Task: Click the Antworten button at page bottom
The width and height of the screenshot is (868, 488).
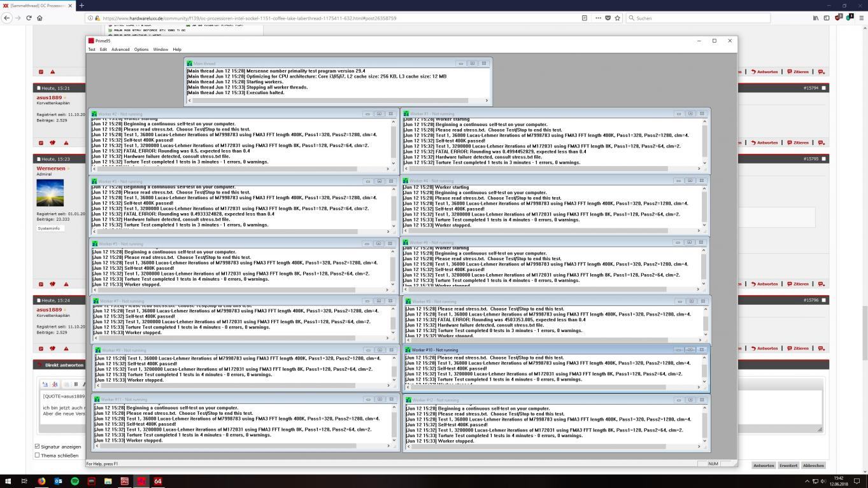Action: pyautogui.click(x=764, y=465)
